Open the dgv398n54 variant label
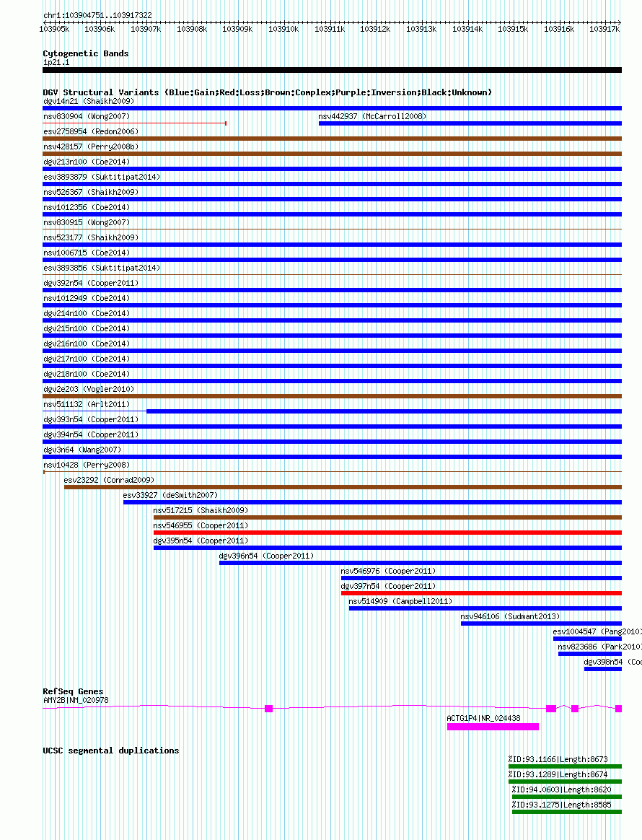 [612, 662]
